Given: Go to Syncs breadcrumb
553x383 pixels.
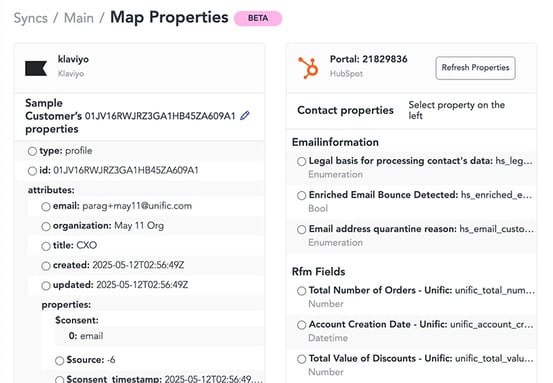Looking at the screenshot, I should (x=31, y=18).
